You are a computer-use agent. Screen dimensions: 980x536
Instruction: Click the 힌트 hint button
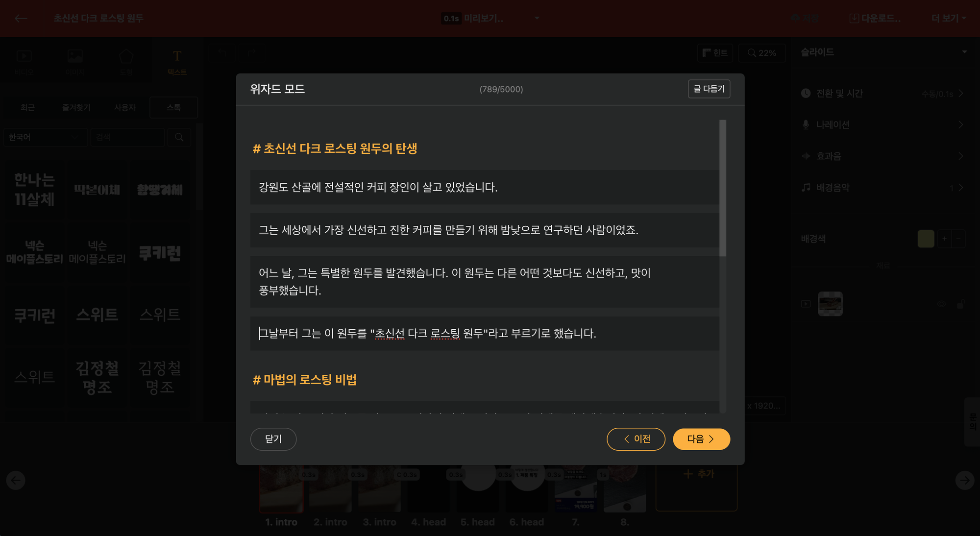point(715,53)
